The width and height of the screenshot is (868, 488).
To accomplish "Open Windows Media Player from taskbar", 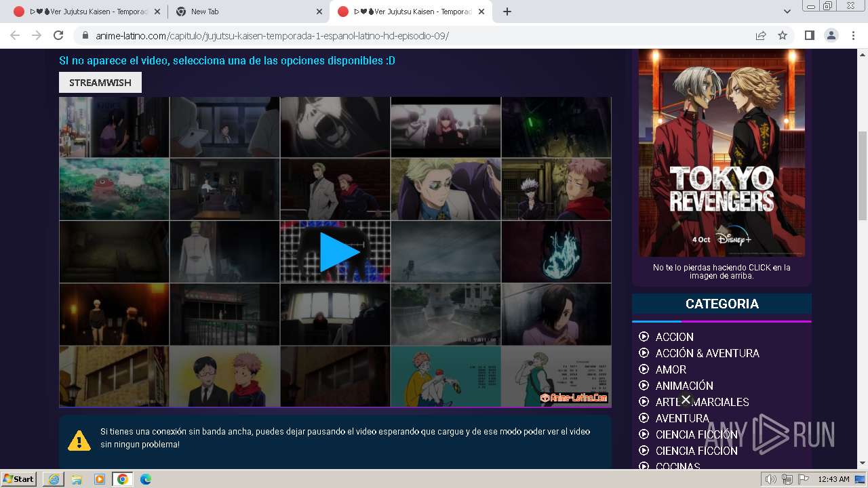I will (x=100, y=479).
